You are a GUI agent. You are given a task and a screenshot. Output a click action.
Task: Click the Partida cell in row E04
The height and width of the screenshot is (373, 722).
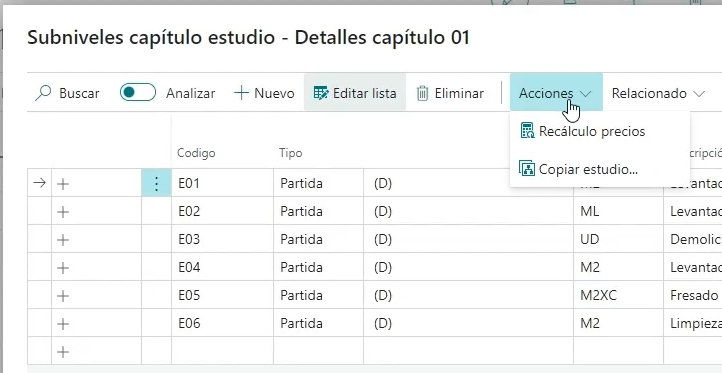(x=319, y=267)
